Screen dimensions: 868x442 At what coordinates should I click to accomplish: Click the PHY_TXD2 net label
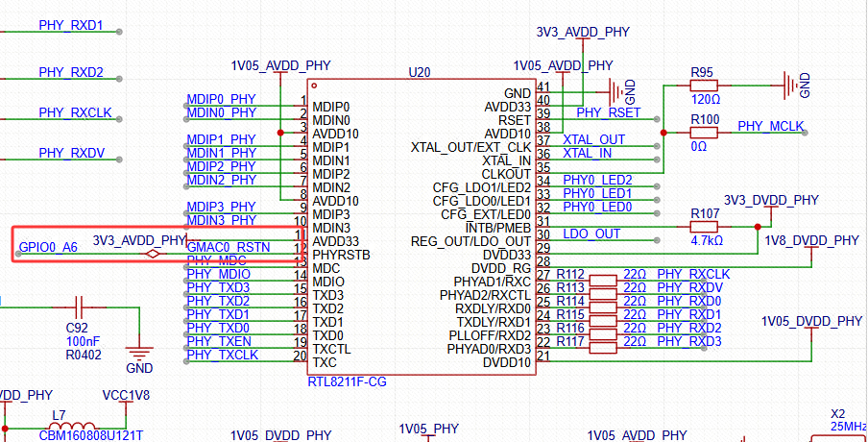tap(218, 301)
